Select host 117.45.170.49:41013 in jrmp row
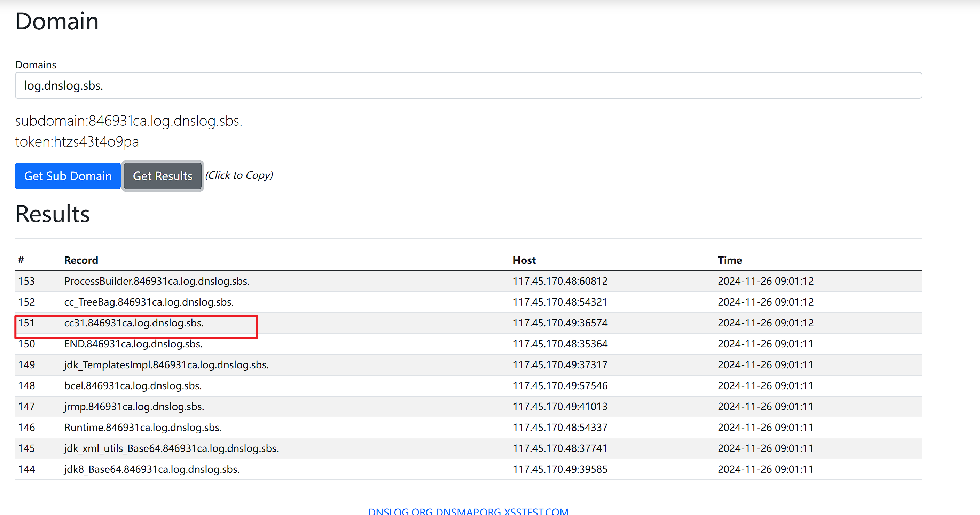Image resolution: width=980 pixels, height=515 pixels. point(559,407)
